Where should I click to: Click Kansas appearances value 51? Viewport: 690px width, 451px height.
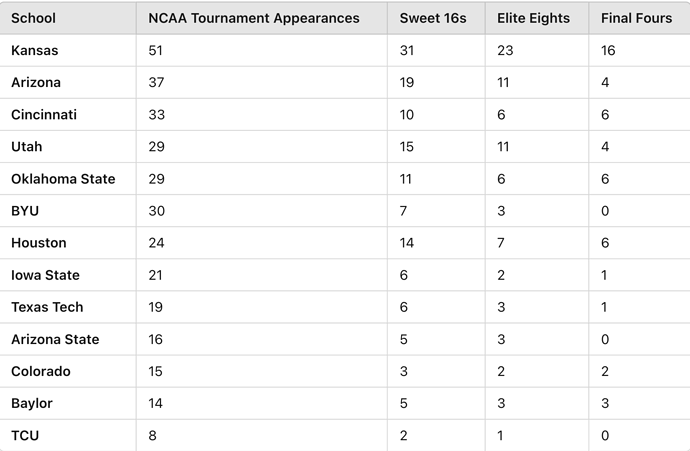tap(155, 50)
